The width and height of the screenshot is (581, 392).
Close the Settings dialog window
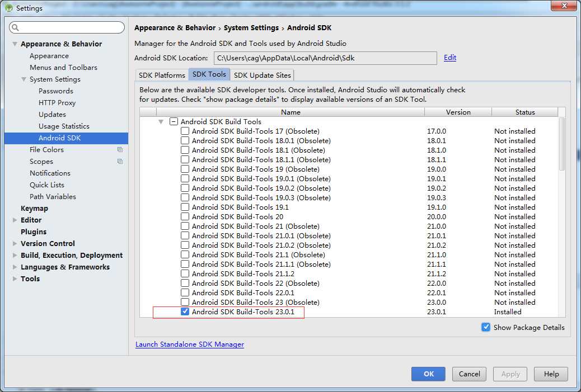click(564, 6)
